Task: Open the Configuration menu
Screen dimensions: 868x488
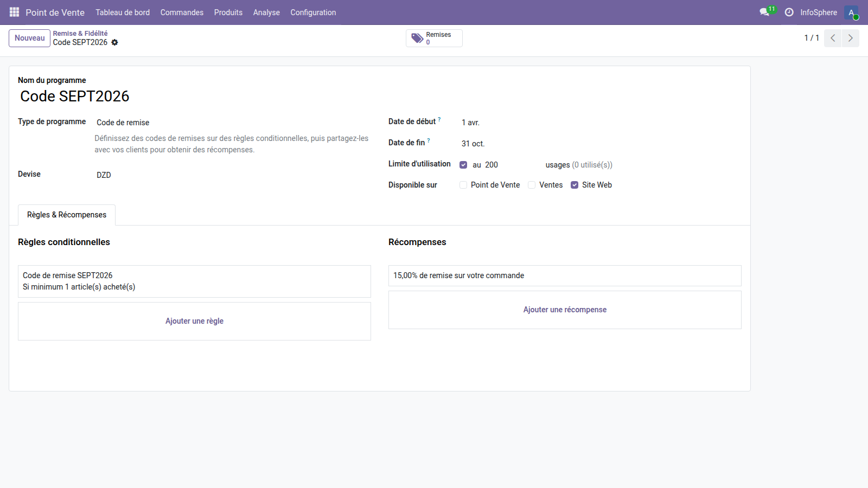Action: (x=313, y=12)
